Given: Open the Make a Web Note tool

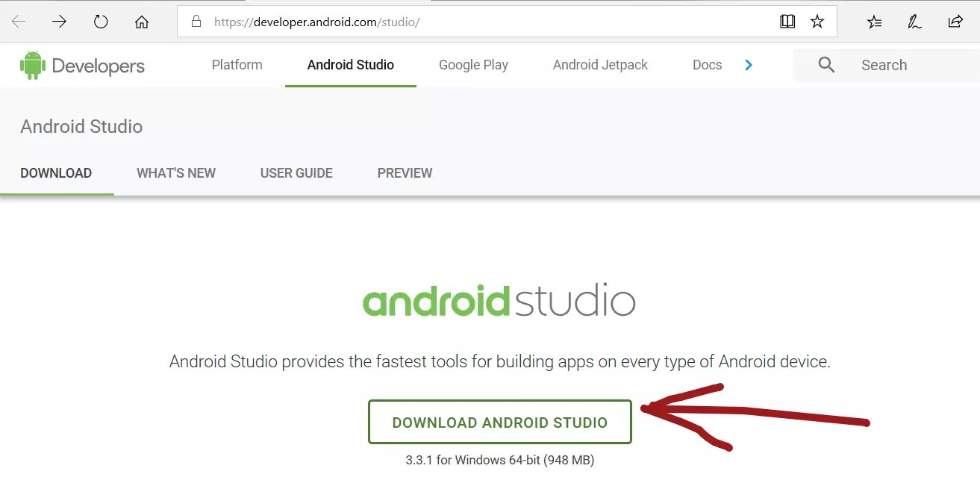Looking at the screenshot, I should (914, 22).
